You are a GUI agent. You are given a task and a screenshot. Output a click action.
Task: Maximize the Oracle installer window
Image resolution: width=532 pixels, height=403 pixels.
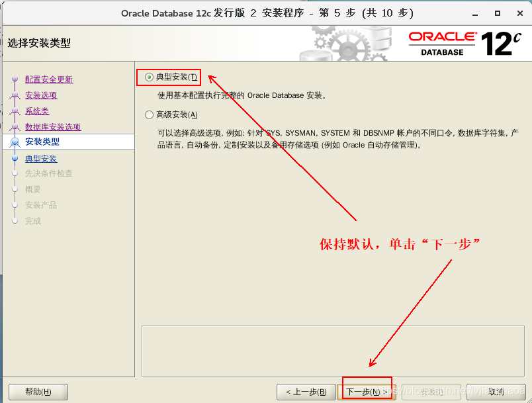click(498, 13)
